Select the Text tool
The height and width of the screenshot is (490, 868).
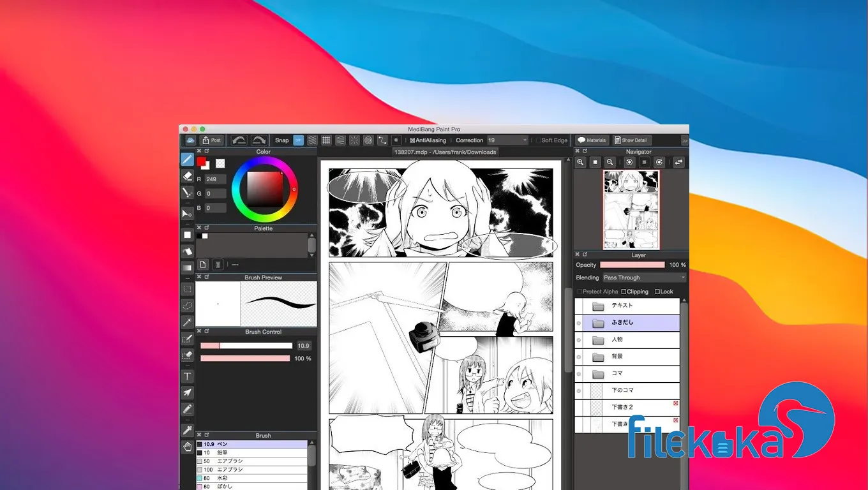tap(187, 376)
